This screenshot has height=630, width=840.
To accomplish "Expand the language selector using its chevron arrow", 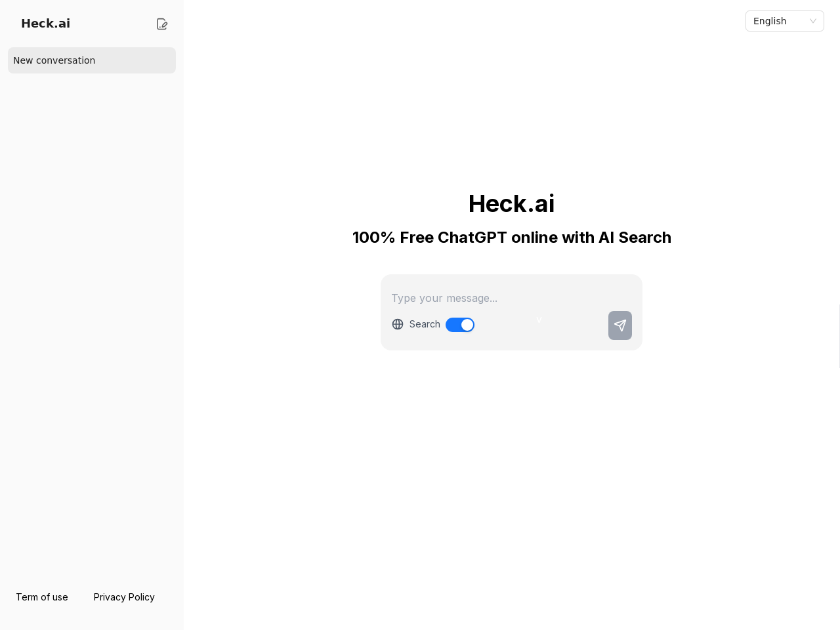I will click(x=813, y=21).
